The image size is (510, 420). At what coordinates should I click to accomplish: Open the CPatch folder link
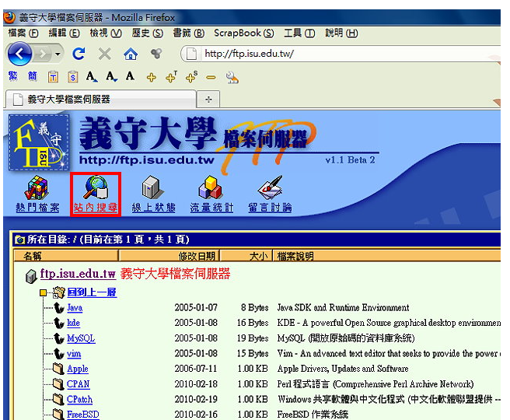79,400
